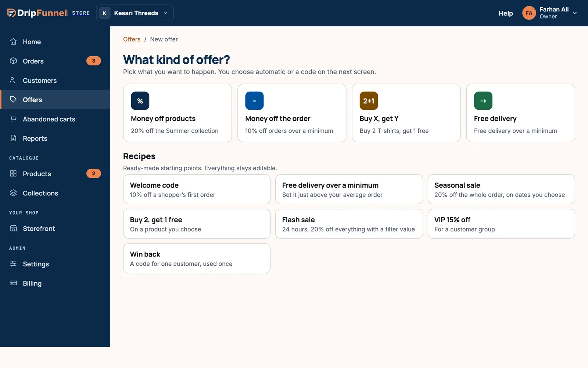Image resolution: width=588 pixels, height=368 pixels.
Task: Click the Customers person icon
Action: pos(12,80)
